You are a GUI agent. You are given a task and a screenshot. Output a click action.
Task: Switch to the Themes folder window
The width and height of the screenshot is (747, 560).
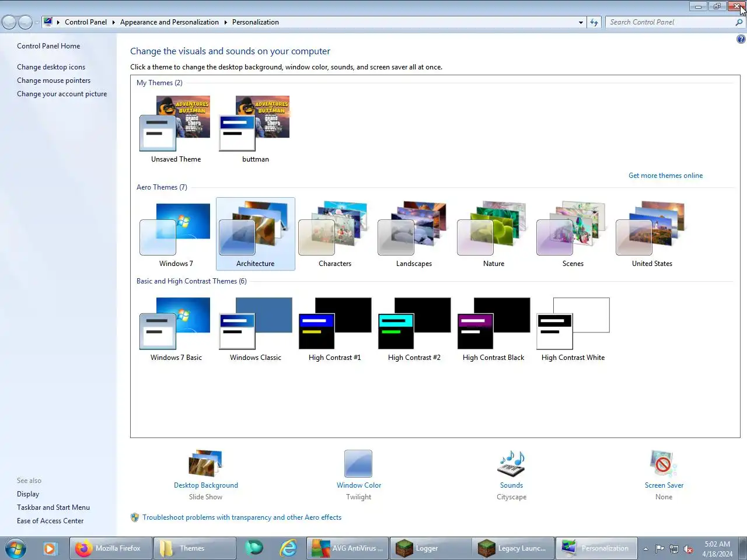(195, 548)
